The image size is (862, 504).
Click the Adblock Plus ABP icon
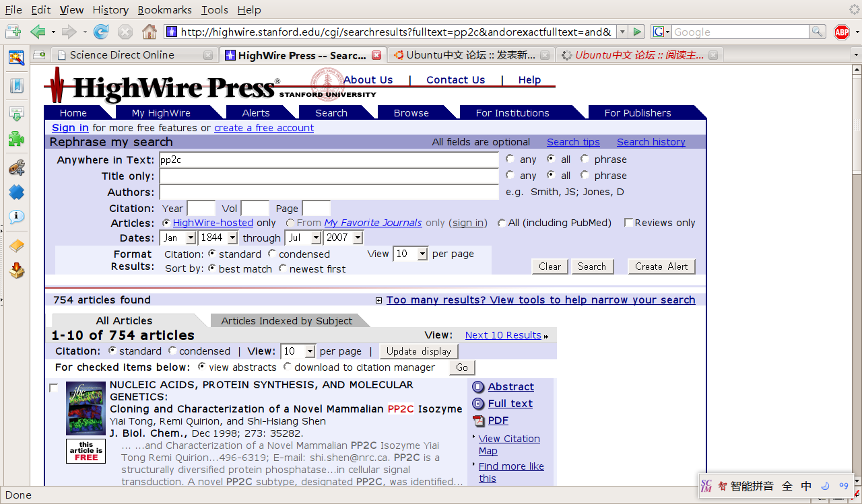click(842, 32)
